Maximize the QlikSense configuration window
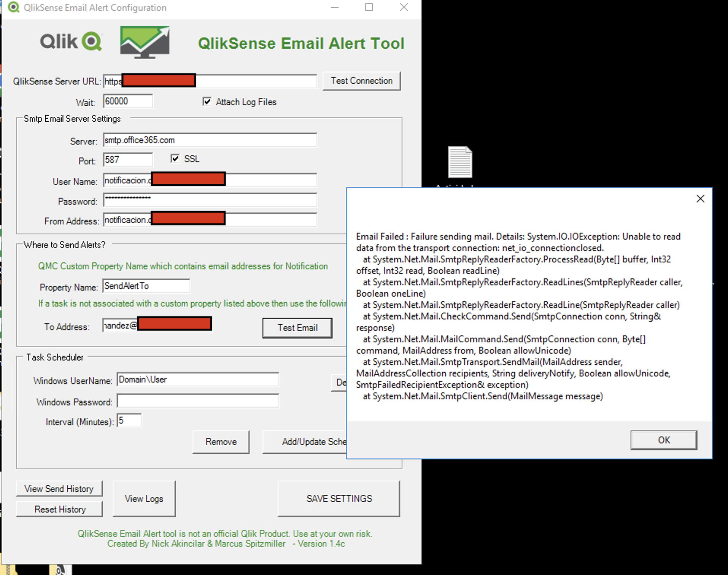 click(x=369, y=7)
